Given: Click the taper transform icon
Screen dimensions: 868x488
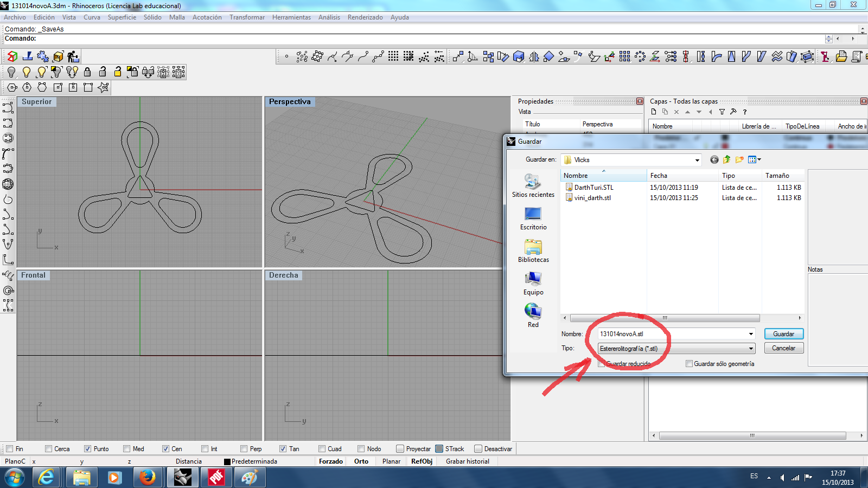Looking at the screenshot, I should tap(731, 56).
